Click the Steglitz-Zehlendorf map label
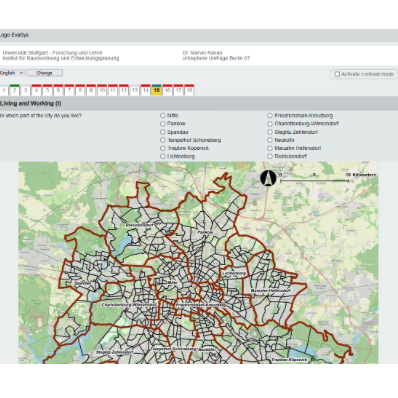Viewport: 398px width, 398px height. click(x=115, y=352)
